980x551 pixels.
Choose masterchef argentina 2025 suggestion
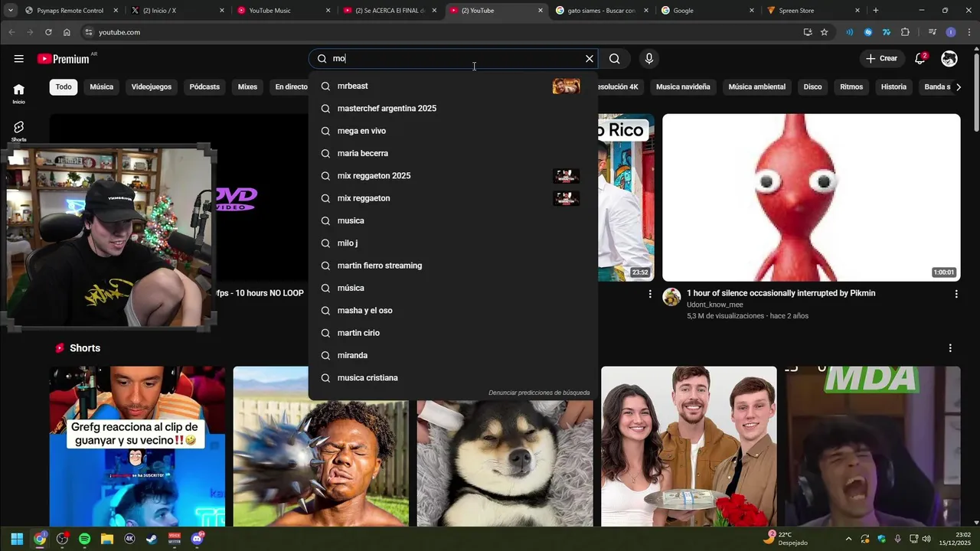pyautogui.click(x=453, y=109)
